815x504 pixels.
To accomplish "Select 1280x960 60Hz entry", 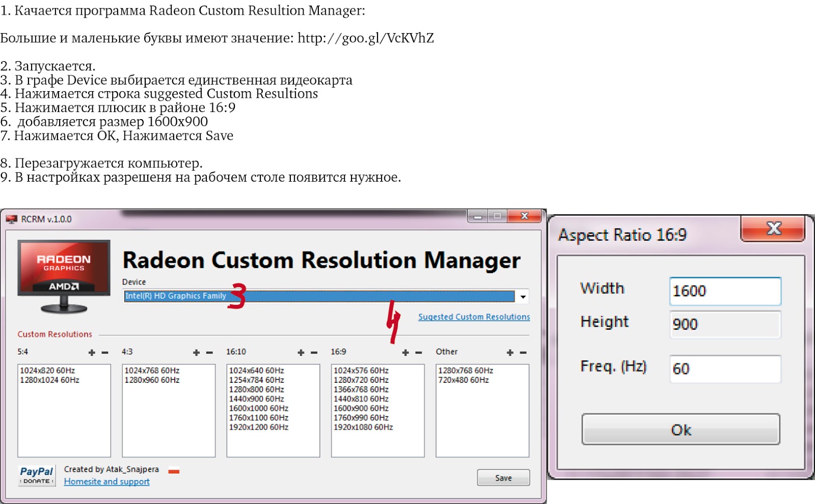I will point(152,380).
